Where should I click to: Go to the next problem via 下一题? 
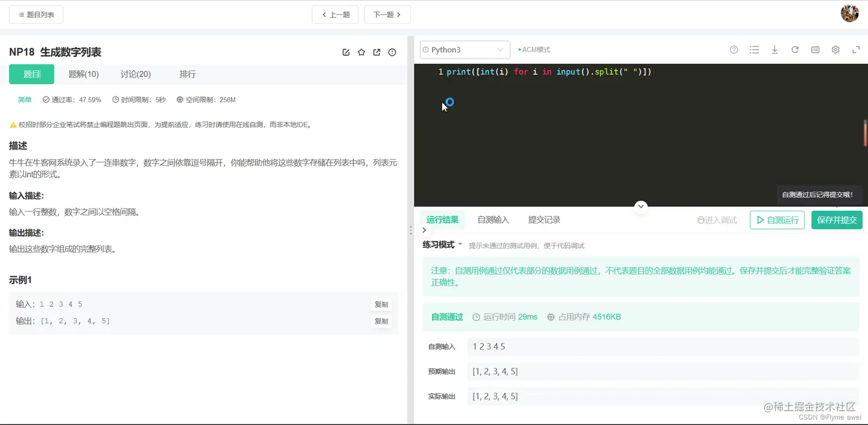coord(387,14)
